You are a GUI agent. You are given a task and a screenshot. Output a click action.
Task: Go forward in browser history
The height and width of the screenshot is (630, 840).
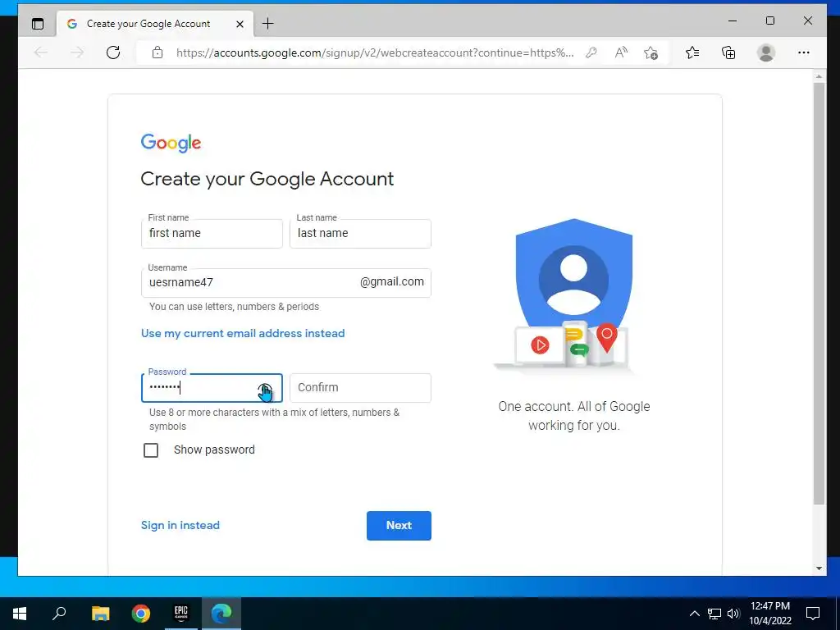77,52
